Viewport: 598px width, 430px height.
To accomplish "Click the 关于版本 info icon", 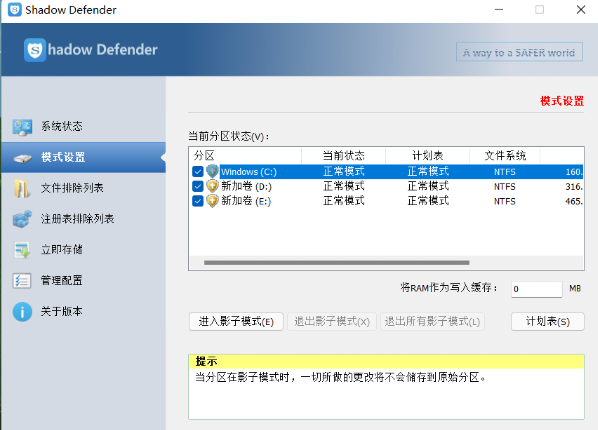I will point(22,312).
